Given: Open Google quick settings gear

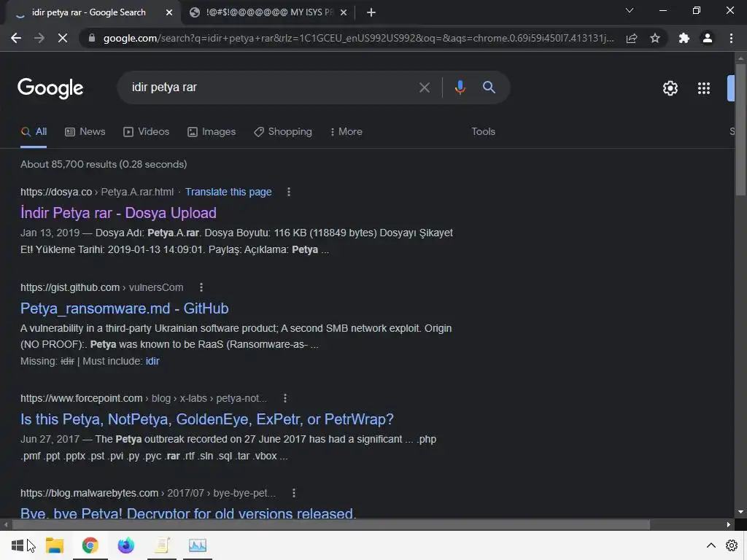Looking at the screenshot, I should pyautogui.click(x=670, y=88).
